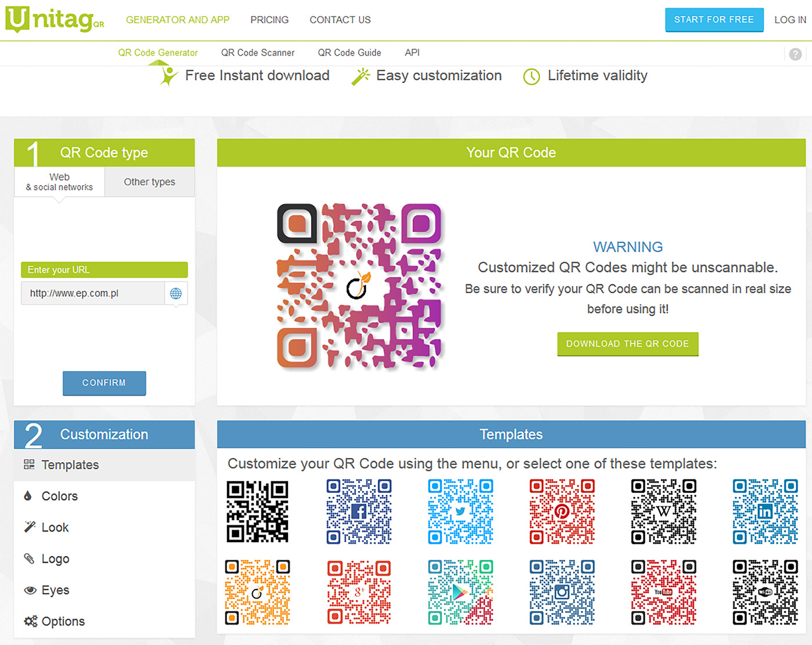Click Download the QR Code button

[628, 344]
